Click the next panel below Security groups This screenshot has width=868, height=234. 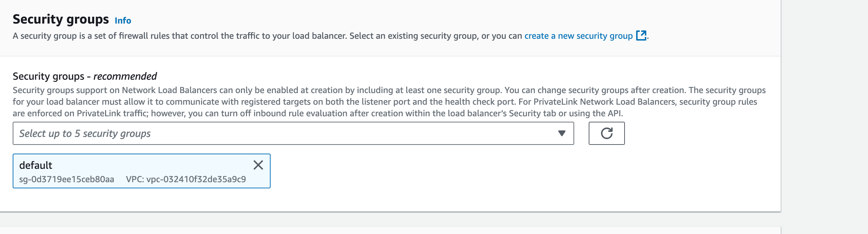click(x=390, y=230)
